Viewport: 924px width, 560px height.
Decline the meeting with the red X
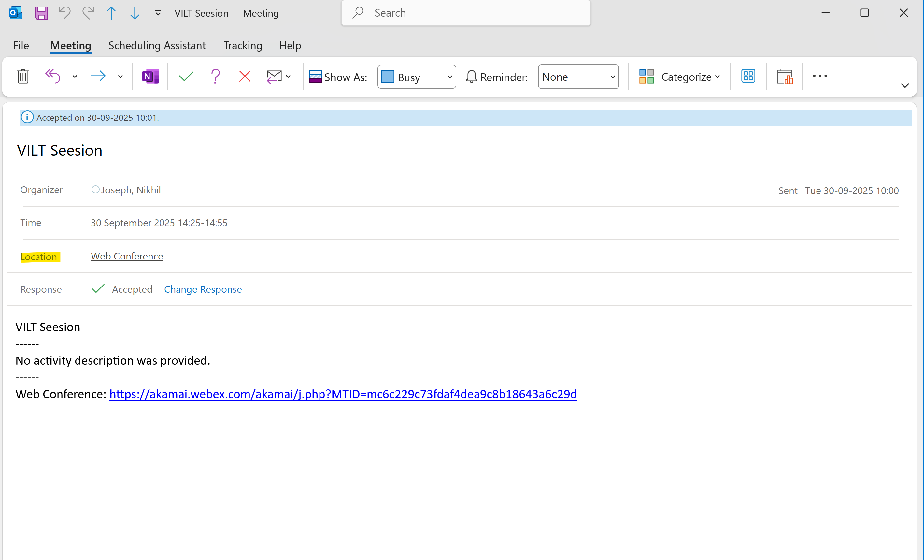tap(244, 76)
